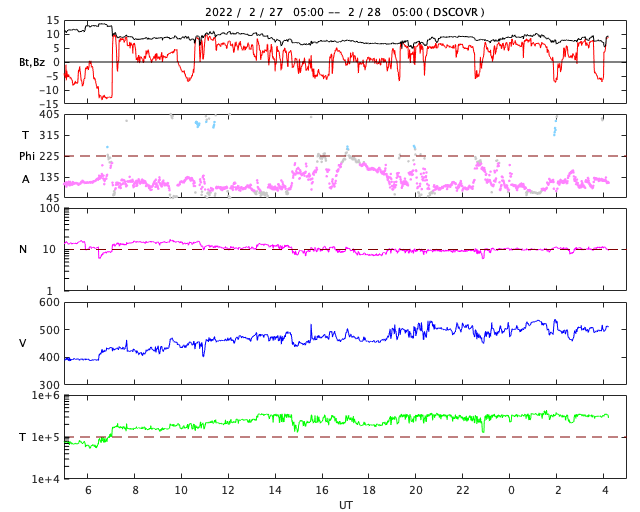Click the "1e+5" temperature tick label
This screenshot has height=512, width=640.
[x=46, y=437]
